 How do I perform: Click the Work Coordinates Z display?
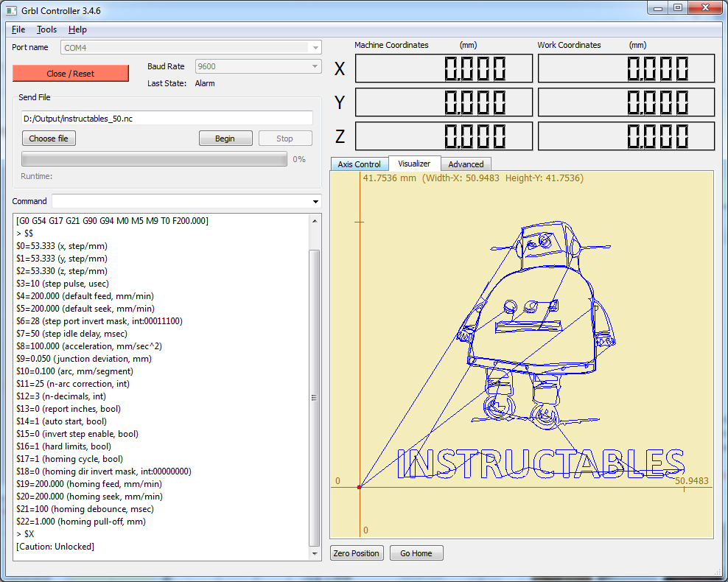(x=626, y=136)
